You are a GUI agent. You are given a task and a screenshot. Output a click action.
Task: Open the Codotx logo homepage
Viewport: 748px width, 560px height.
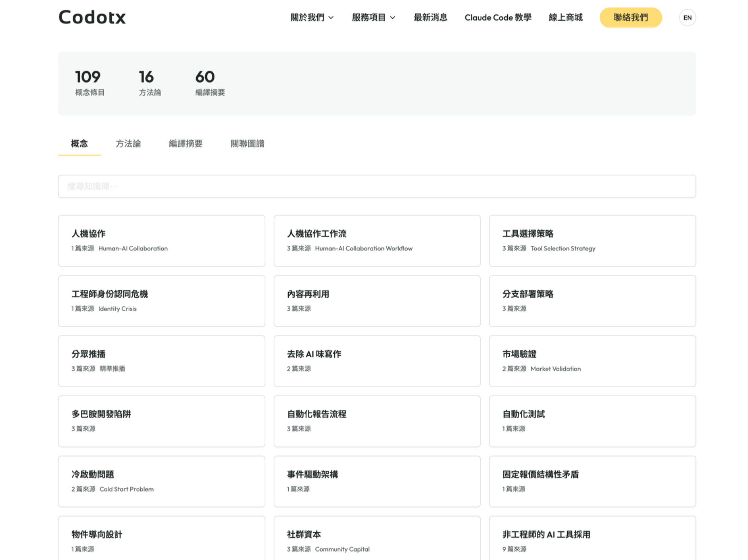tap(92, 17)
